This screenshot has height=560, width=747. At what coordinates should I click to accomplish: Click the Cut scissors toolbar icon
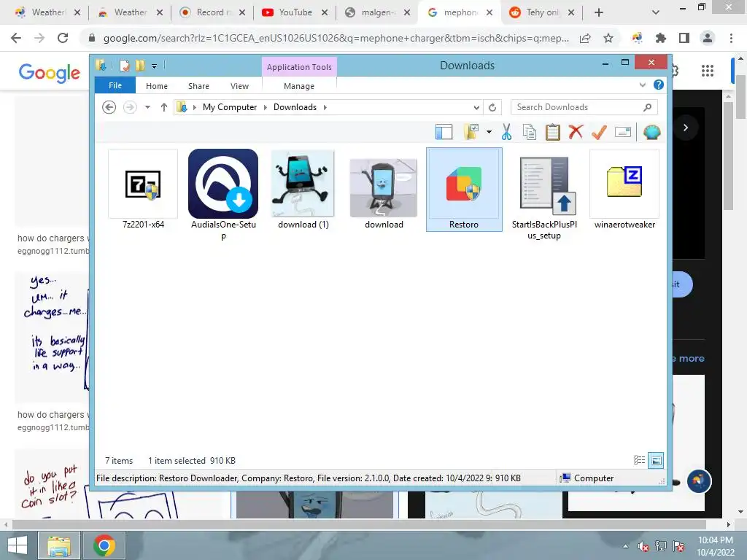coord(506,132)
